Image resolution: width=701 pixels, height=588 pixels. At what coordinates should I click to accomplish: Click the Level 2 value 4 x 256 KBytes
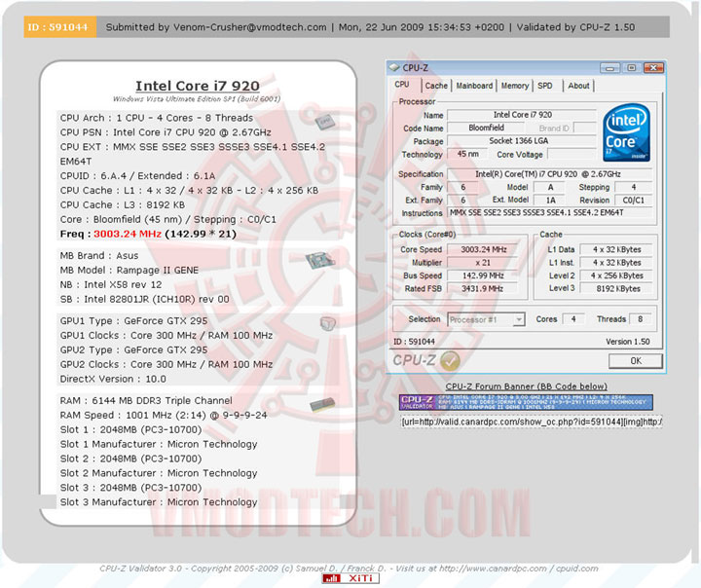coord(616,276)
